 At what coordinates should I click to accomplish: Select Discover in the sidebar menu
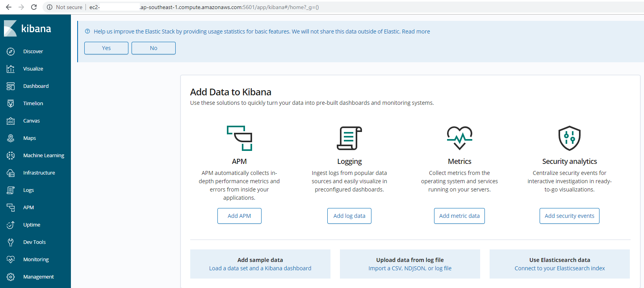click(33, 52)
